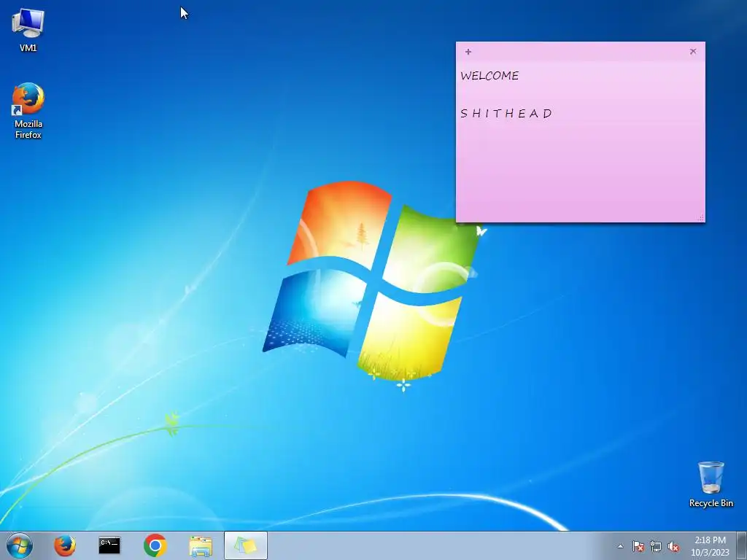Open Action Center flag tray icon
Viewport: 747px width, 560px height.
(x=638, y=546)
